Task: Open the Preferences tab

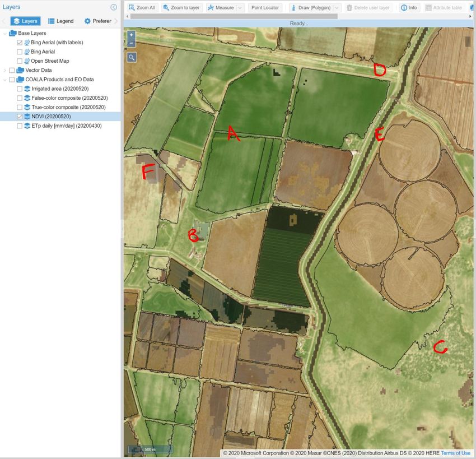Action: (x=98, y=21)
